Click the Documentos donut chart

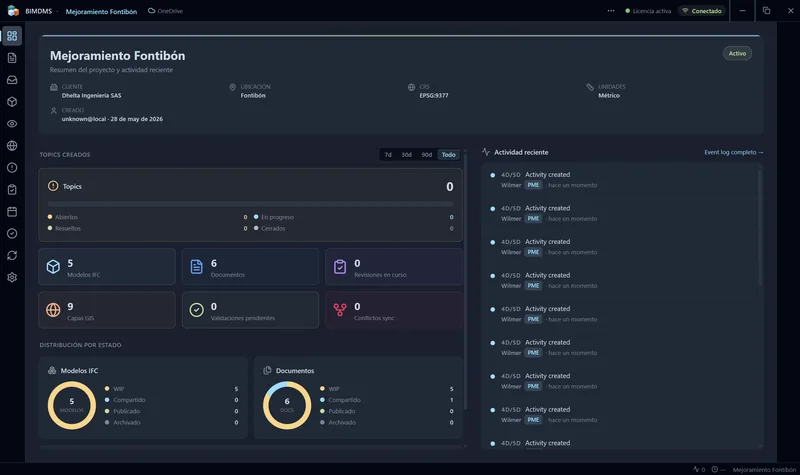pyautogui.click(x=287, y=406)
